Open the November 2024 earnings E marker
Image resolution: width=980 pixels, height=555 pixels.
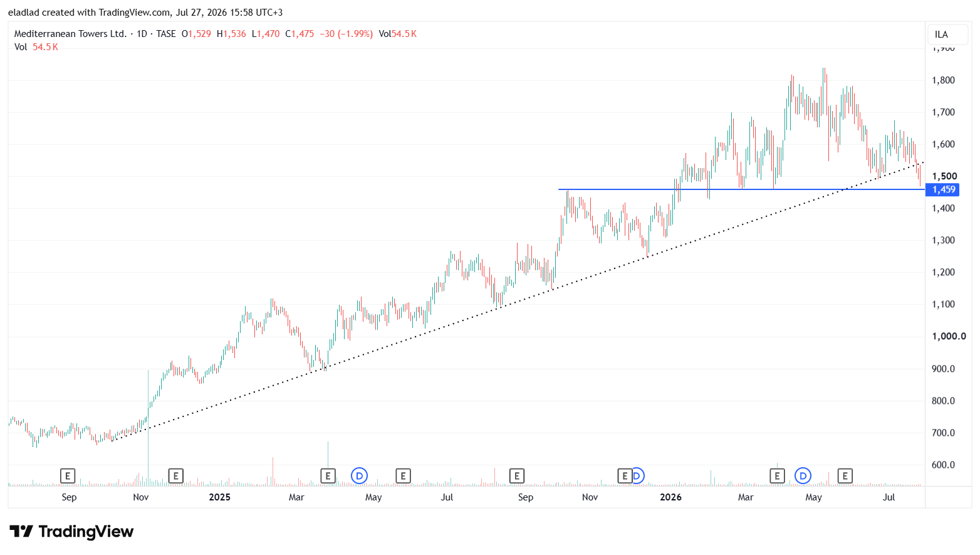click(176, 476)
